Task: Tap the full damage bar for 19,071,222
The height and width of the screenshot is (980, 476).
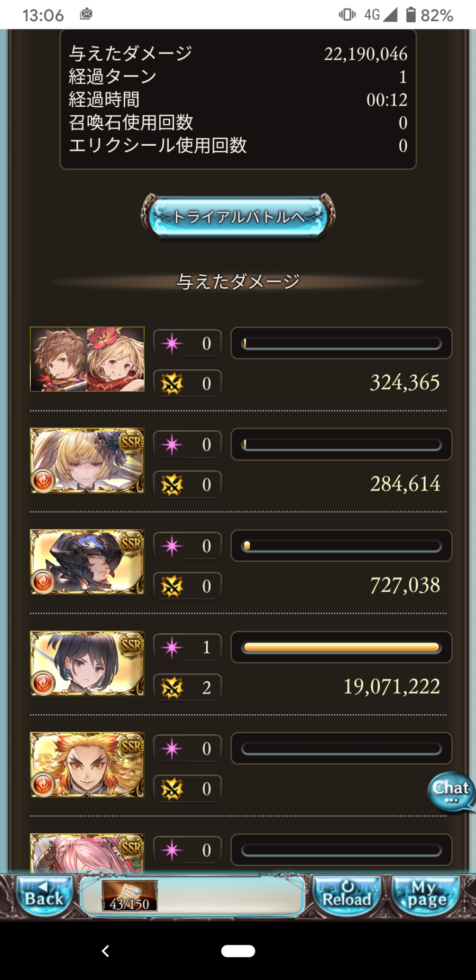Action: pos(341,647)
